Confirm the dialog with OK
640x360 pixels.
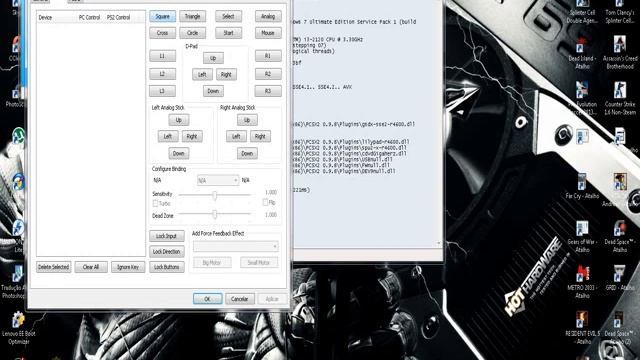(x=207, y=299)
